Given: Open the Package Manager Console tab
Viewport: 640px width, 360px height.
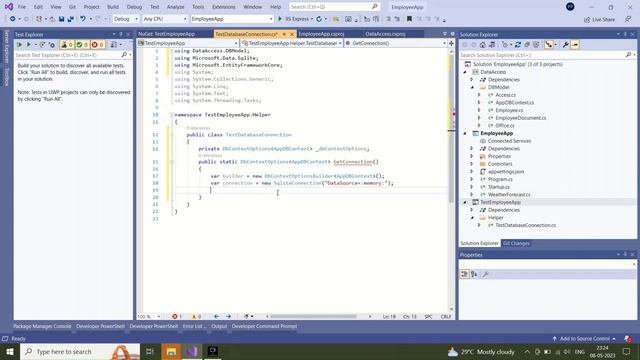Looking at the screenshot, I should [42, 326].
